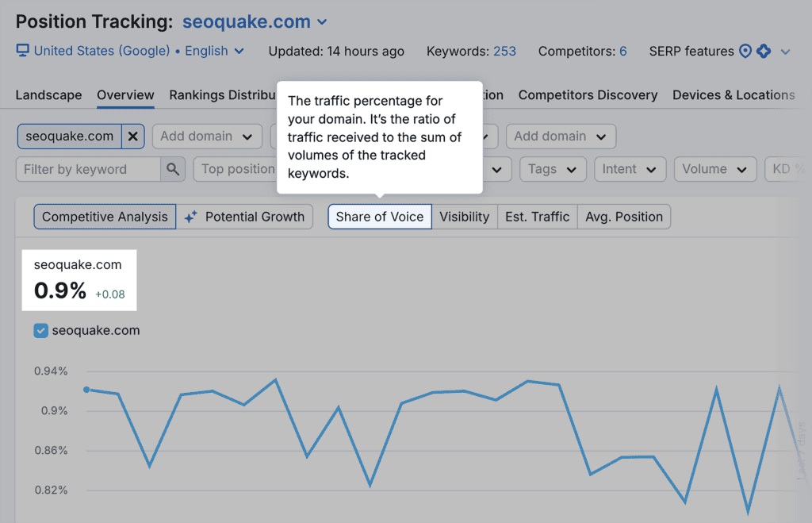812x523 pixels.
Task: Expand the SERP features chevron
Action: (x=786, y=51)
